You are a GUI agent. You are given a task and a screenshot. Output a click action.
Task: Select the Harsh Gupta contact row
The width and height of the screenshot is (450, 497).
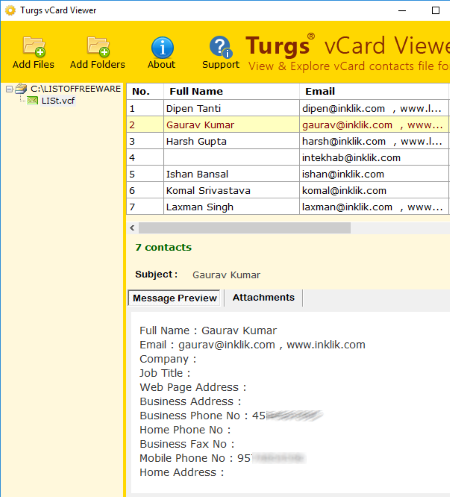[288, 141]
